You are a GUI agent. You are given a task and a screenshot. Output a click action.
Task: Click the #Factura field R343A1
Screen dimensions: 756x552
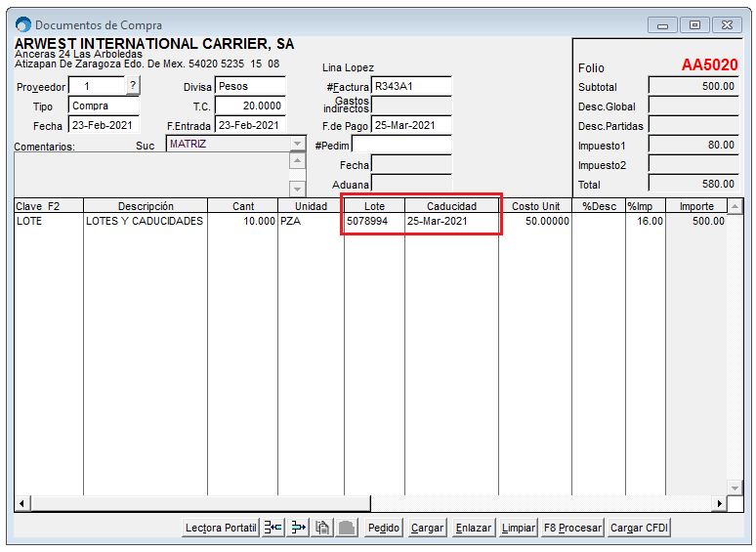click(x=411, y=86)
